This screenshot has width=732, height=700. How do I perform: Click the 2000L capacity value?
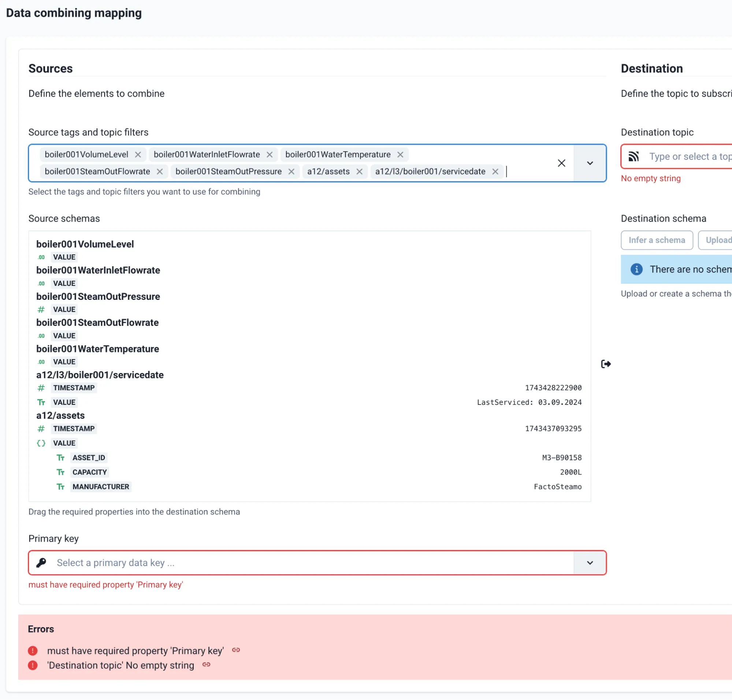click(571, 472)
